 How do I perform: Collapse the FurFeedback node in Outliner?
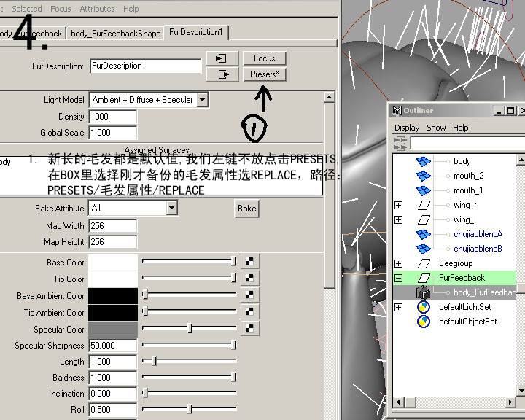tap(398, 278)
